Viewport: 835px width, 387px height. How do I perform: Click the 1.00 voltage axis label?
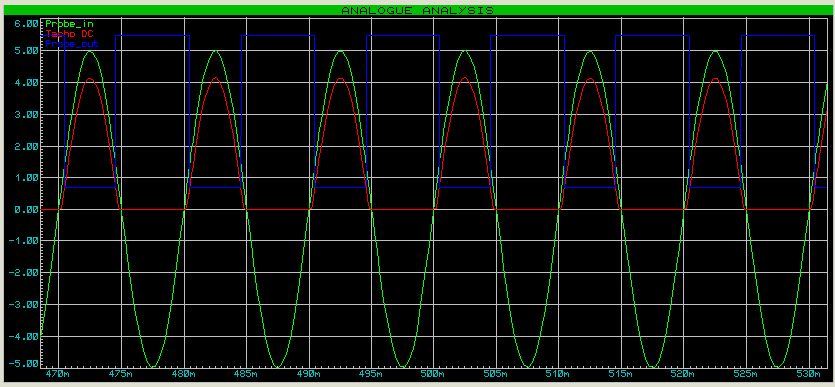(26, 178)
